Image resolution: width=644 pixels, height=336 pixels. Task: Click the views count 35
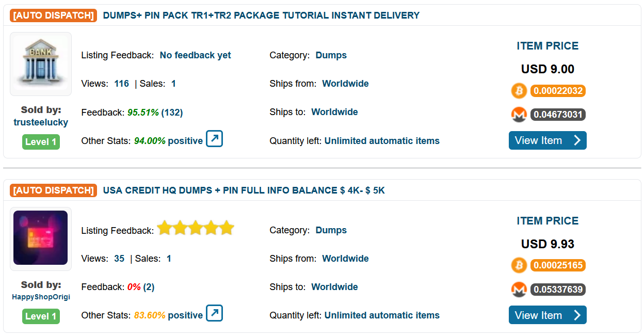(119, 259)
